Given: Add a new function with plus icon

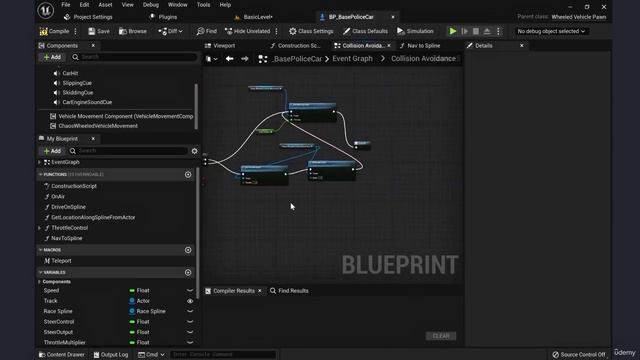Looking at the screenshot, I should 188,175.
